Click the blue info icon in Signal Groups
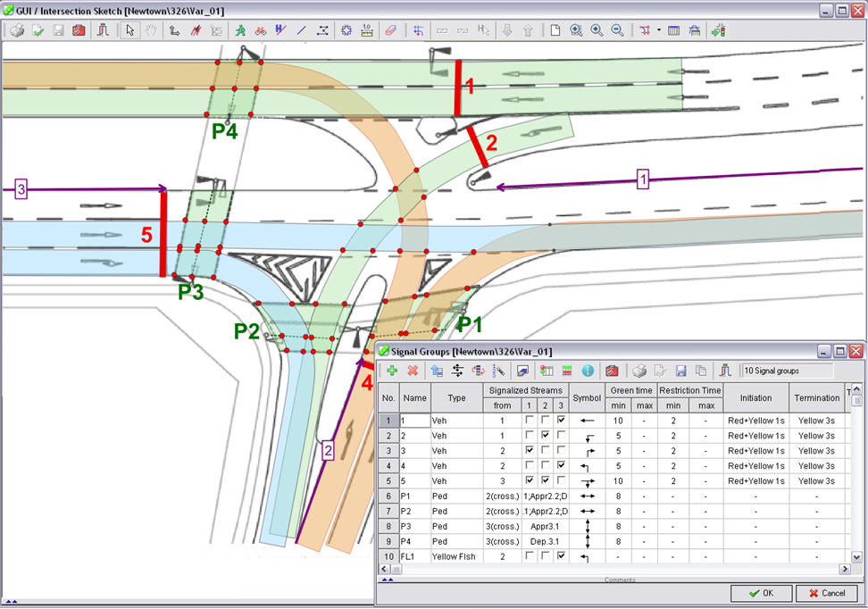Image resolution: width=868 pixels, height=609 pixels. tap(588, 371)
